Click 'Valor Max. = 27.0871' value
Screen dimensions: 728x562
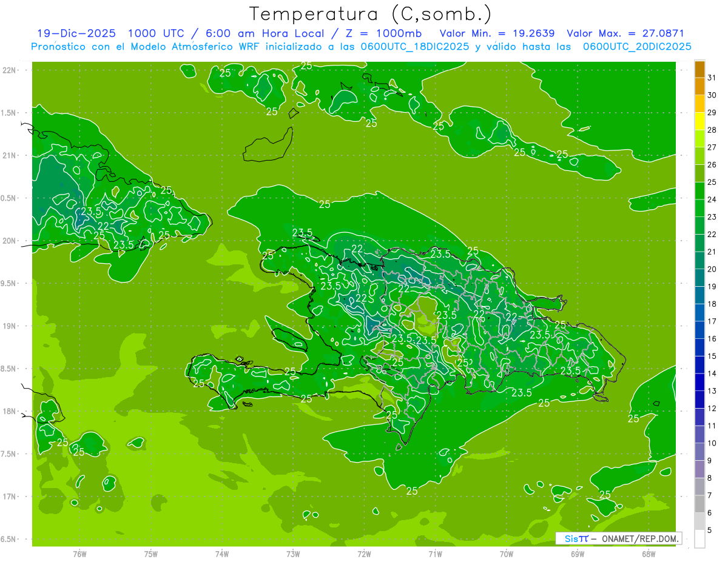(x=625, y=33)
